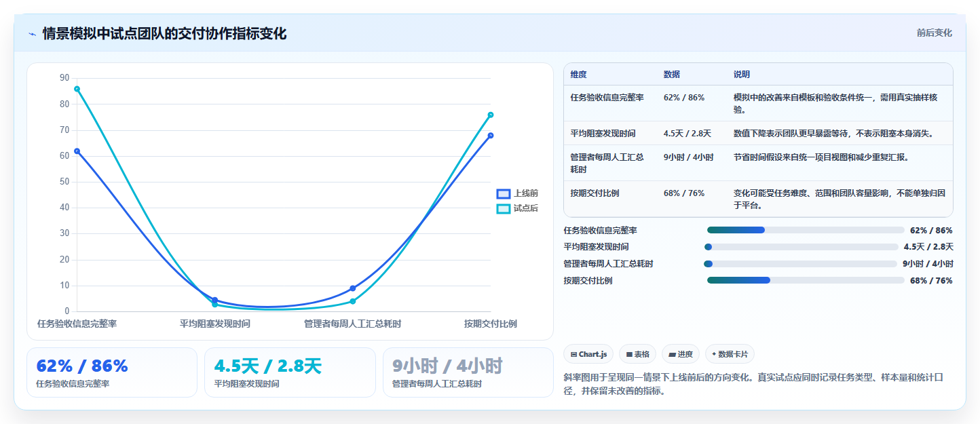Image resolution: width=980 pixels, height=424 pixels.
Task: Click 上线前 data point at 管理者每周人工汇总耗时
Action: pos(353,288)
